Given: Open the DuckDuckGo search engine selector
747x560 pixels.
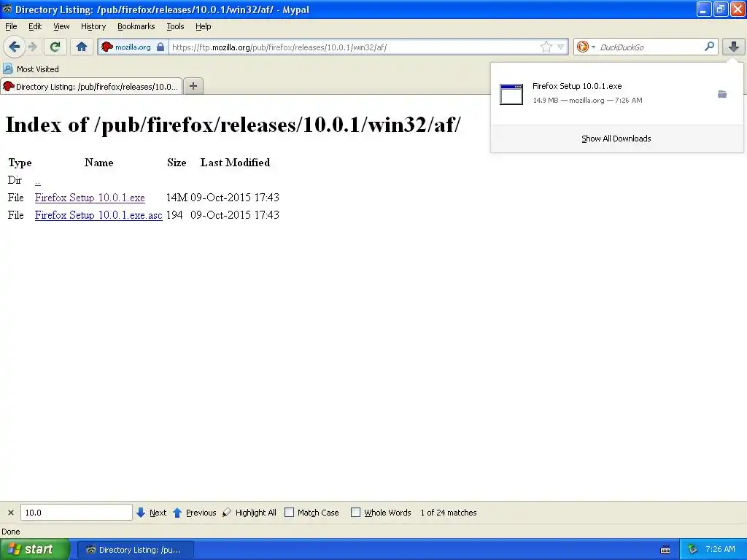Looking at the screenshot, I should coord(586,47).
